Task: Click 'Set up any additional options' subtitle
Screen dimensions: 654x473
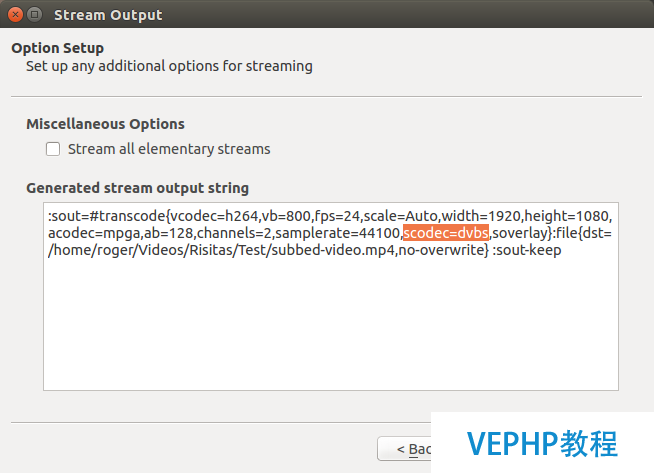Action: pos(169,66)
